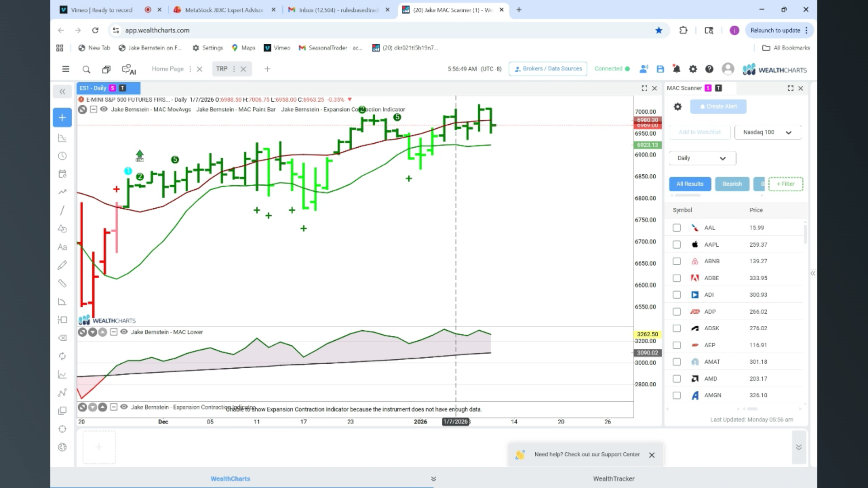Click the Bearish filter button
Image resolution: width=868 pixels, height=488 pixels.
coord(732,184)
